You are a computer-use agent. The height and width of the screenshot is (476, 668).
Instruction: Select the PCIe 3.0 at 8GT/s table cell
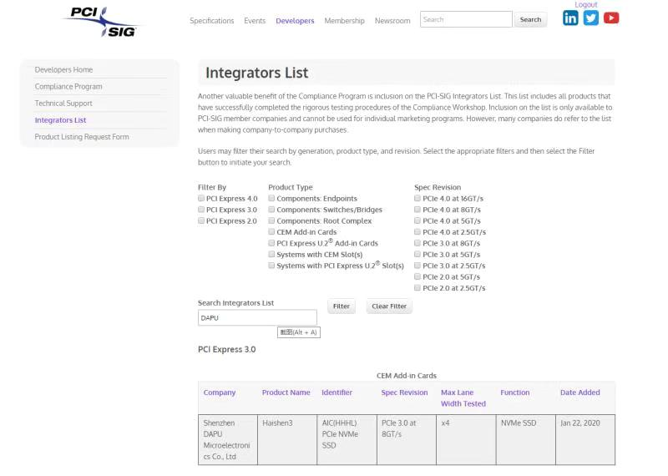click(x=406, y=439)
